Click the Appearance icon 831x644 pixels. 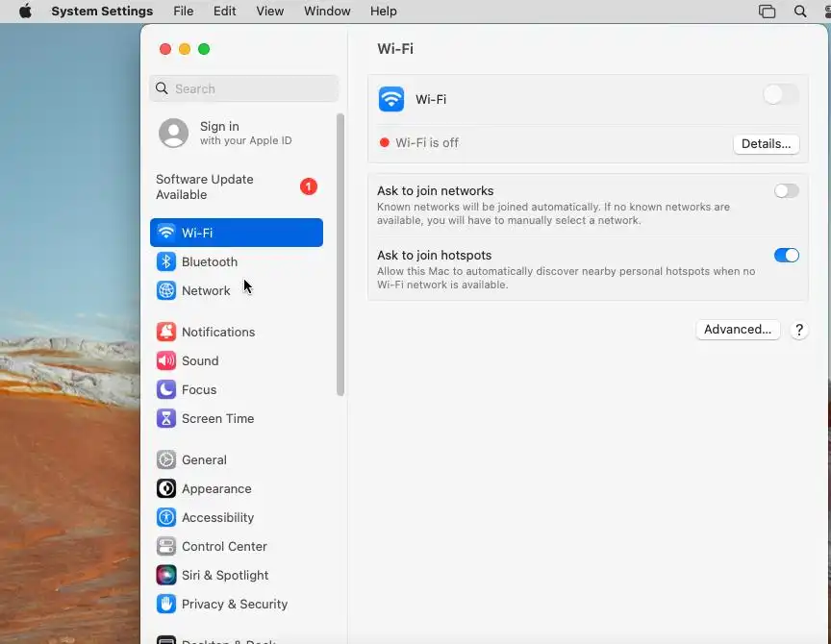[166, 489]
